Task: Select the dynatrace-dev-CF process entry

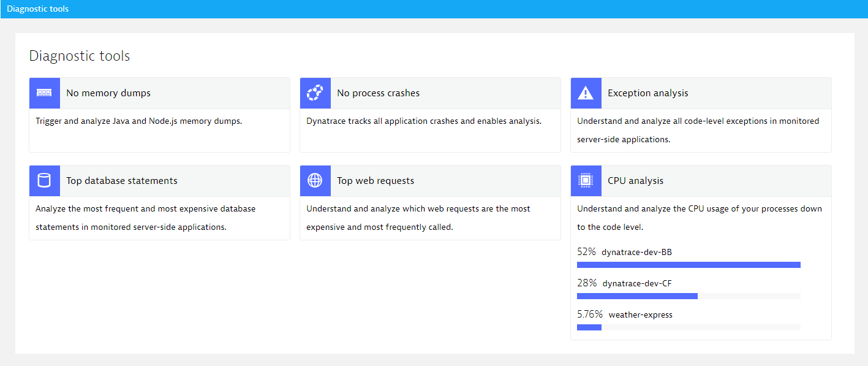Action: point(637,283)
